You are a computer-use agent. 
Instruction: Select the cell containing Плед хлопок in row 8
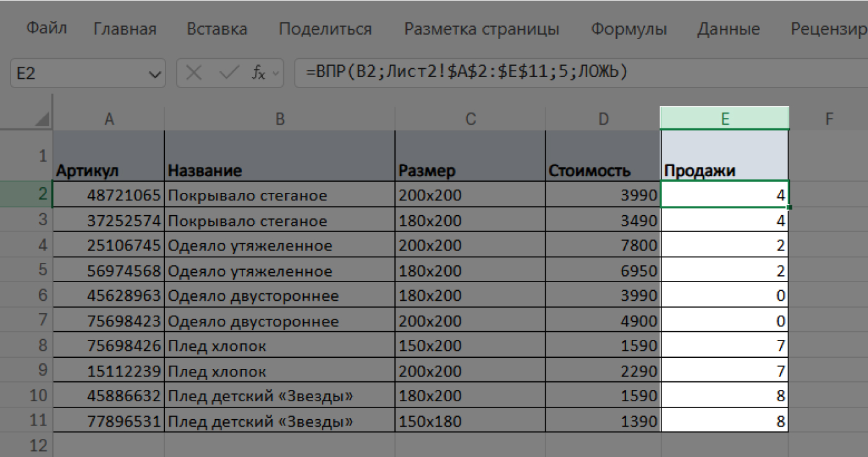click(x=279, y=345)
